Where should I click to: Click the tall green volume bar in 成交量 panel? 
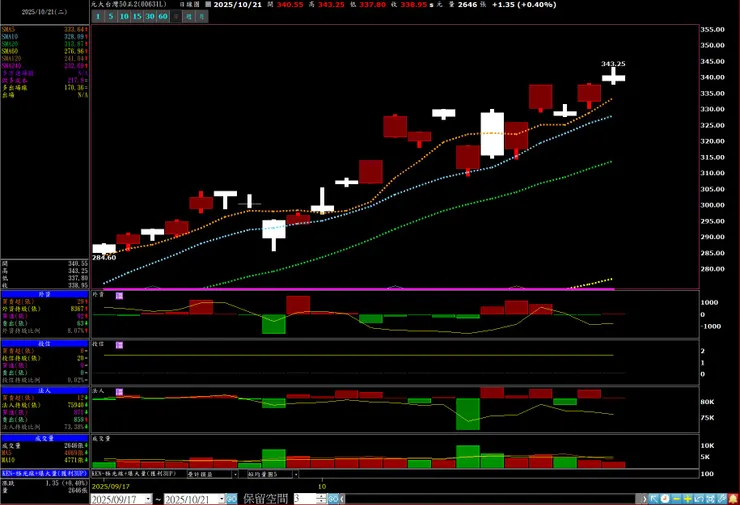click(468, 456)
